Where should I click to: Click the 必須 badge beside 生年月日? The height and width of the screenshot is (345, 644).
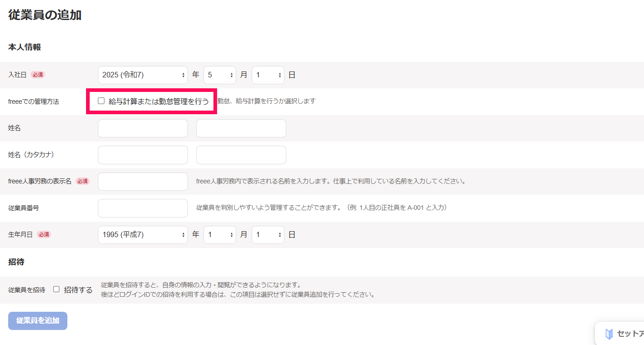pyautogui.click(x=44, y=234)
